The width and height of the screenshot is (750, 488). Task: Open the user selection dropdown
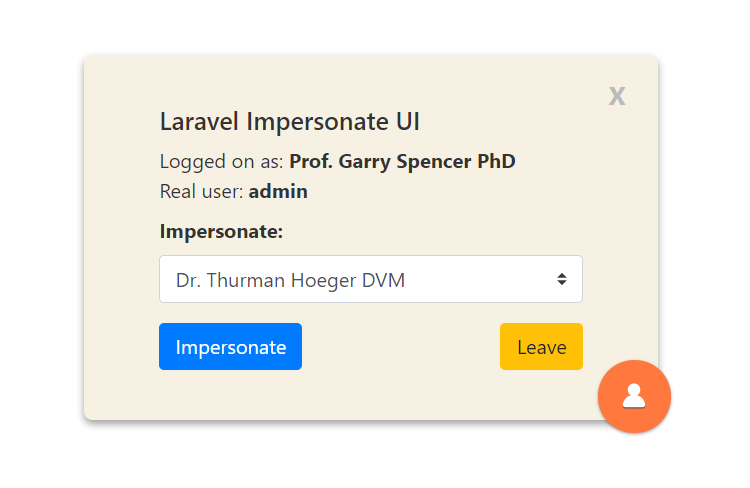coord(370,279)
